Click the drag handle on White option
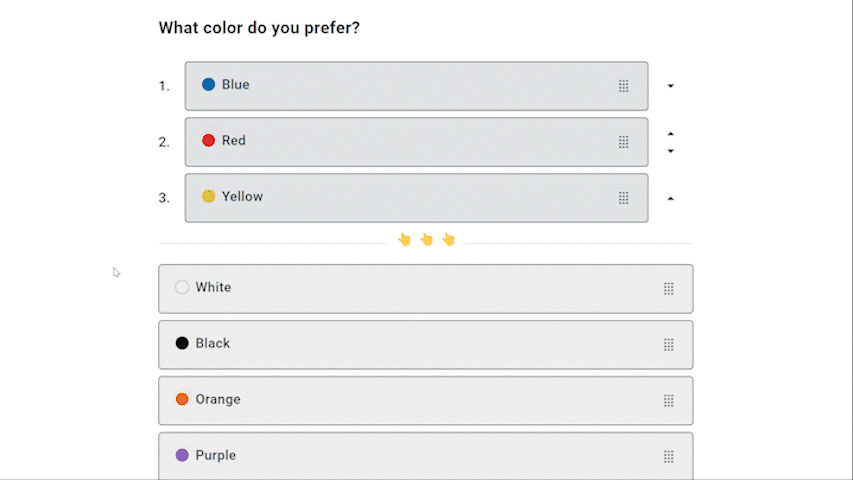853x480 pixels. (669, 289)
